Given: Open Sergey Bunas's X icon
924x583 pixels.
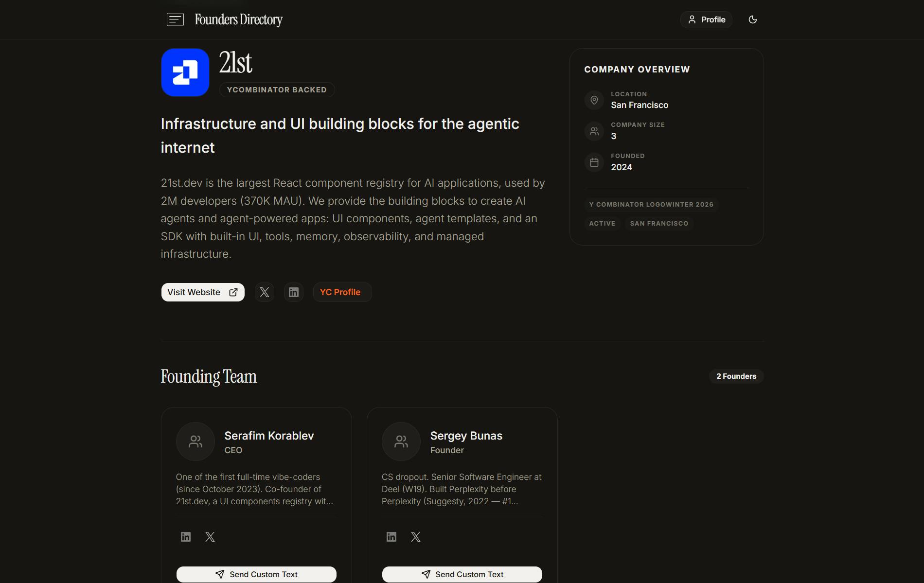Looking at the screenshot, I should point(416,537).
